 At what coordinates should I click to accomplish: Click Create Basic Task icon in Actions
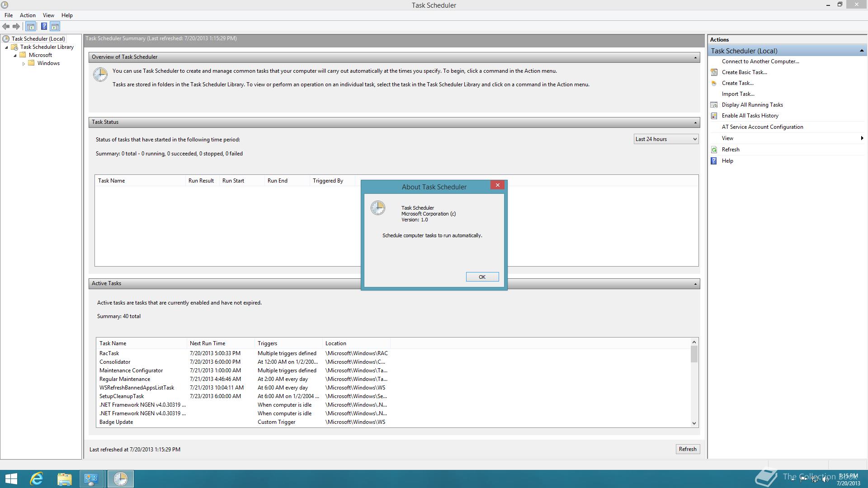click(714, 72)
